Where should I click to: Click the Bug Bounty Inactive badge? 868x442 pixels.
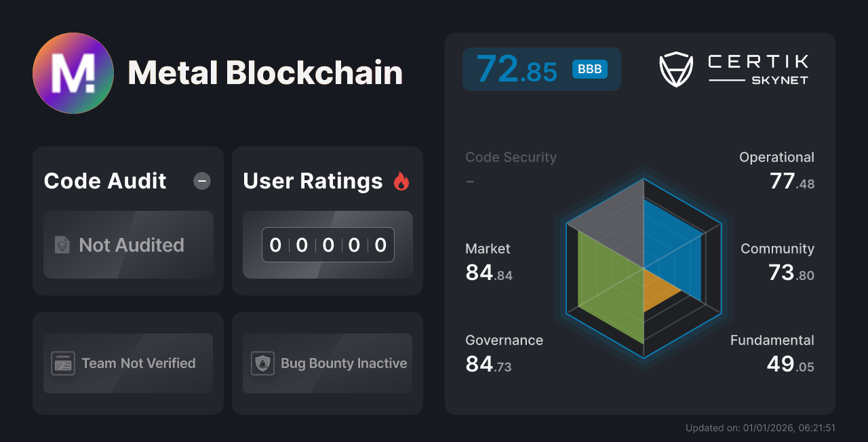327,363
